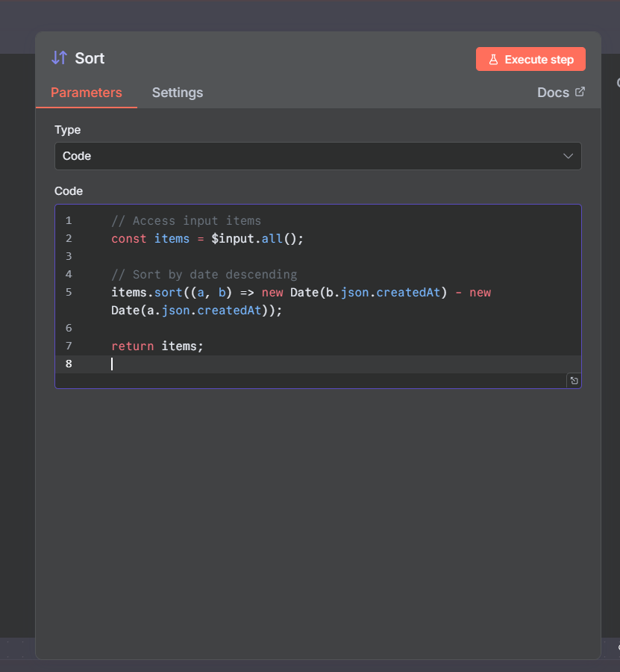Click the 'return items;' code line

[x=157, y=346]
